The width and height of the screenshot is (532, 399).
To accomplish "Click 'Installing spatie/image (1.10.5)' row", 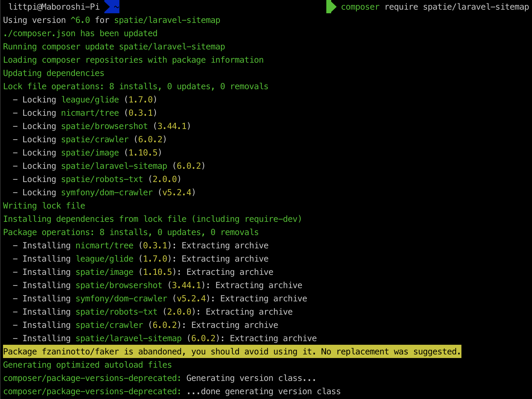I will click(143, 272).
